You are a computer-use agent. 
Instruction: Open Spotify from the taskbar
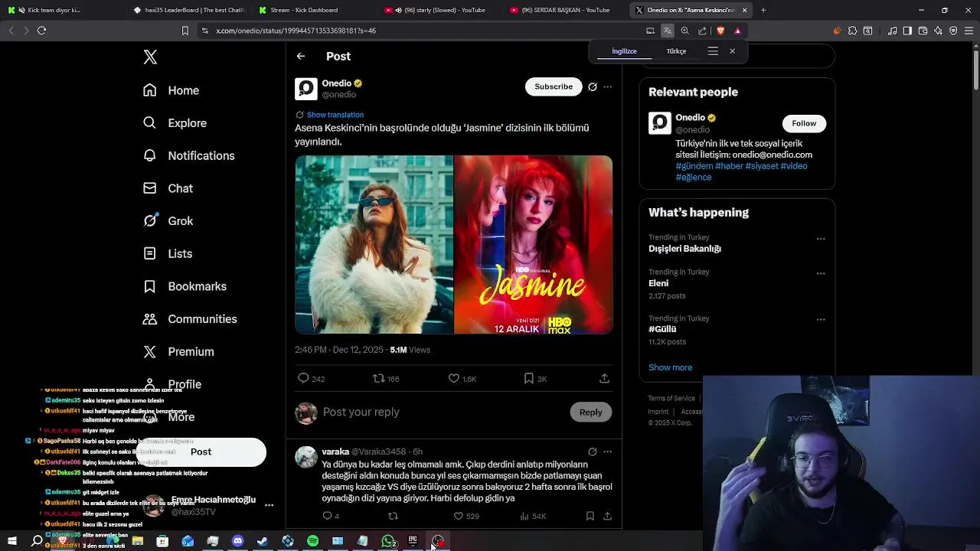coord(313,541)
